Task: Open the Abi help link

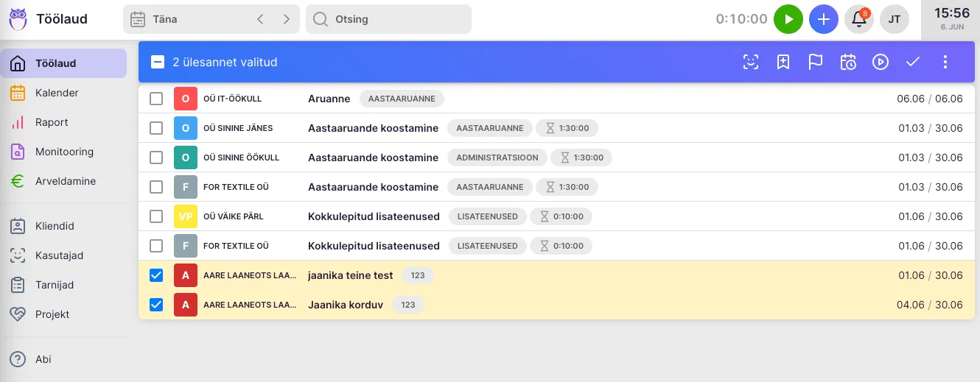Action: point(43,359)
